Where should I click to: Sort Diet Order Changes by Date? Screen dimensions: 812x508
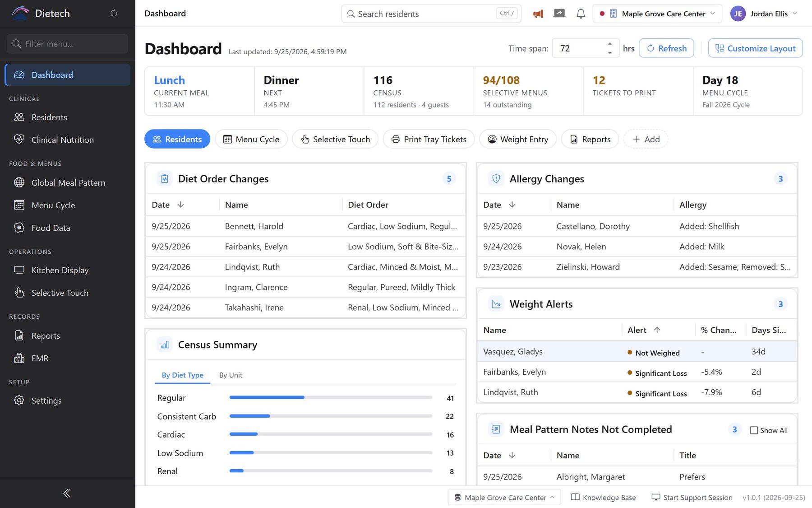tap(167, 205)
